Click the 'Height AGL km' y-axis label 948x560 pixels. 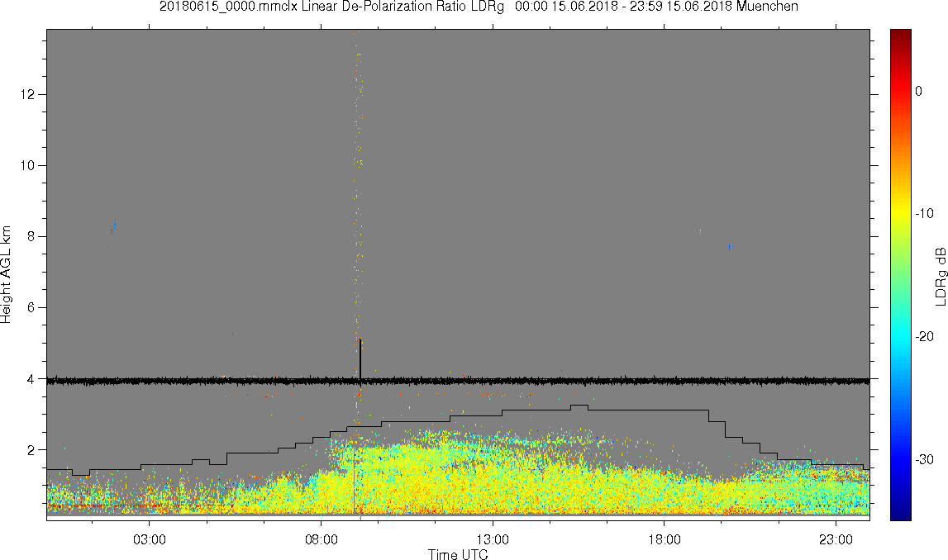point(6,274)
